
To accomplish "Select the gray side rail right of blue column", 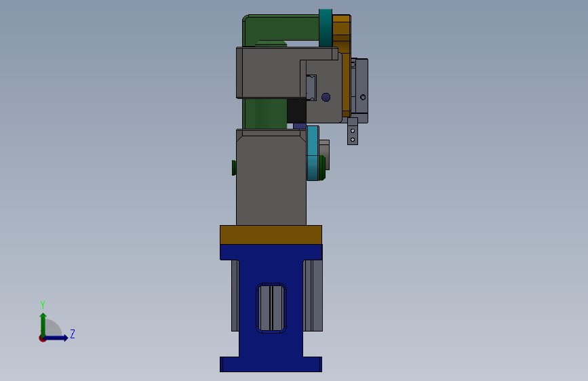I will pyautogui.click(x=313, y=296).
